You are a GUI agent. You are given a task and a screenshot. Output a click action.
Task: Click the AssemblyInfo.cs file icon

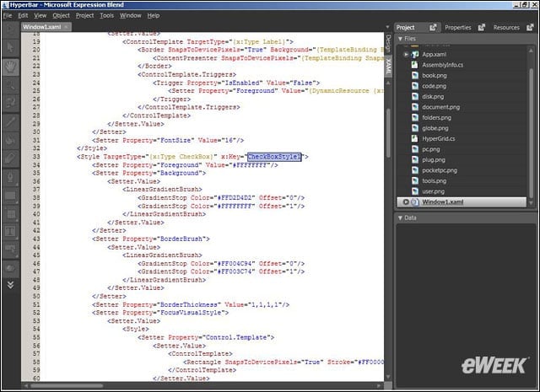click(x=415, y=65)
